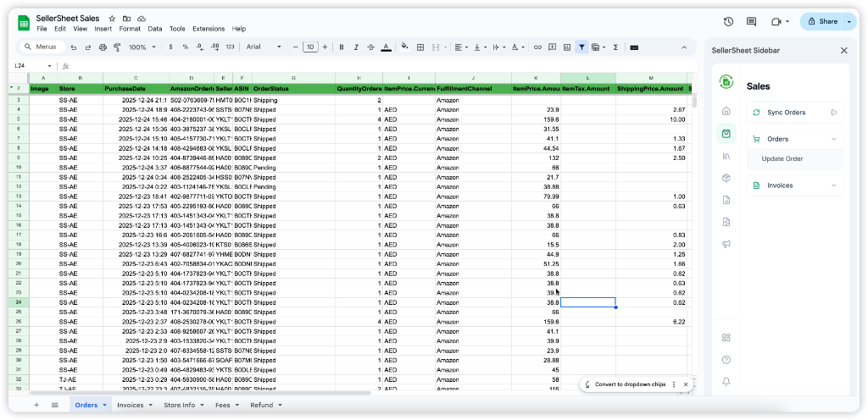Open the File menu

pos(42,29)
